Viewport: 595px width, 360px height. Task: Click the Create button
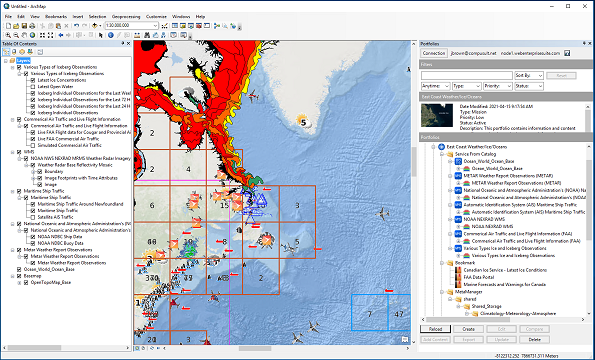click(469, 329)
